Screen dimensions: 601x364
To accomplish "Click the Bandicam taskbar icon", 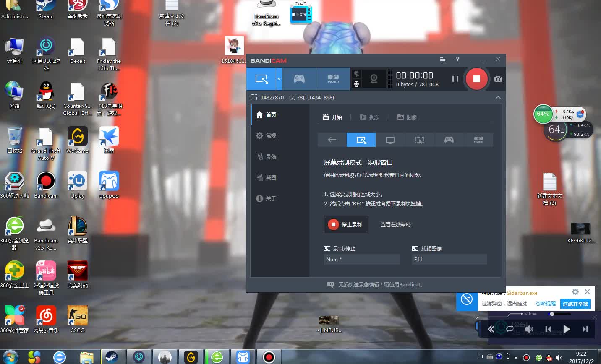I will (x=269, y=357).
